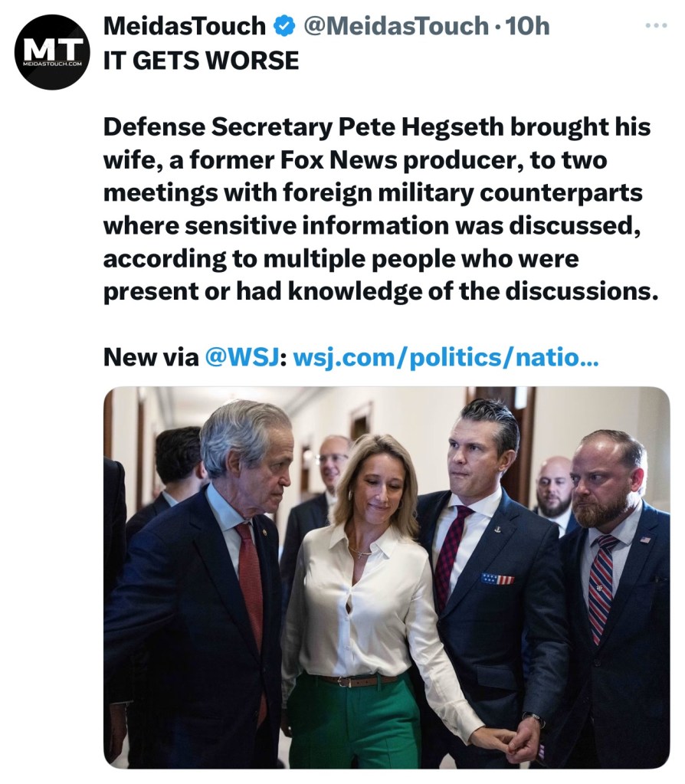The height and width of the screenshot is (784, 685).
Task: Click the MT logo letters in avatar
Action: click(53, 48)
